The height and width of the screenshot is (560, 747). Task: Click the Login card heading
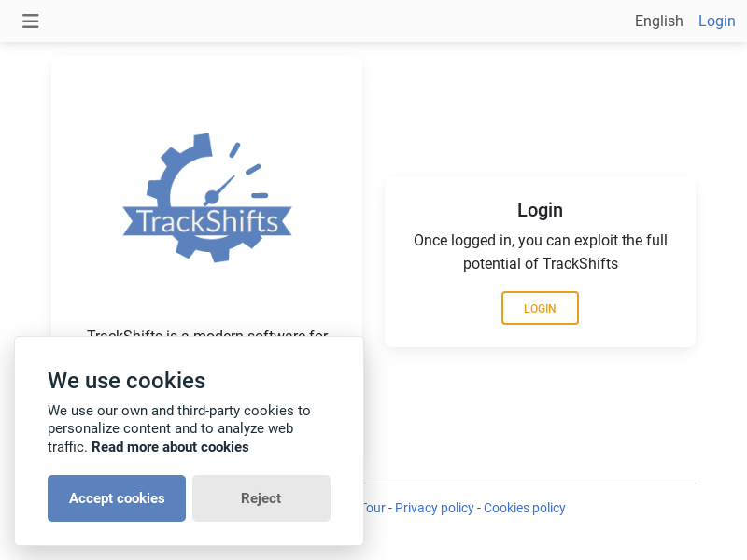tap(540, 210)
